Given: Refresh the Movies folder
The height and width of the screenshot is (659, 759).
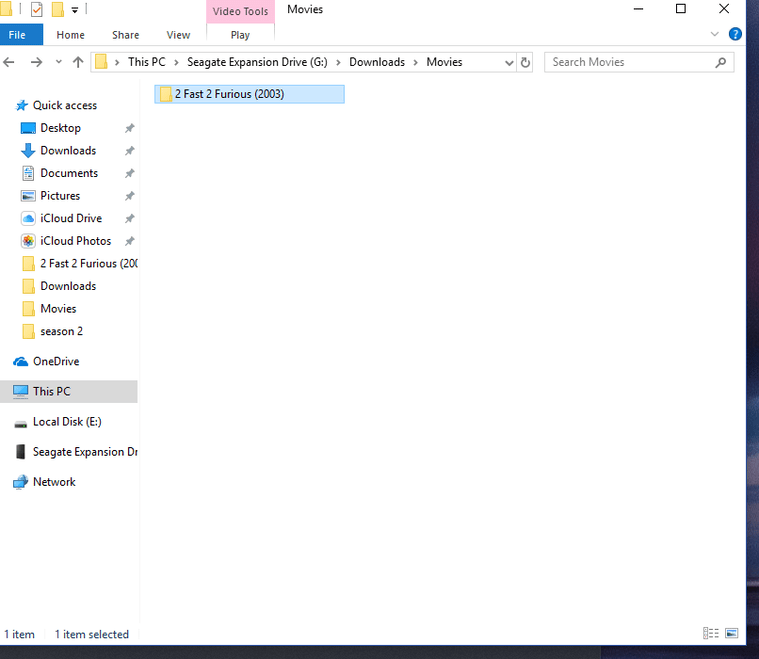Looking at the screenshot, I should (x=525, y=62).
